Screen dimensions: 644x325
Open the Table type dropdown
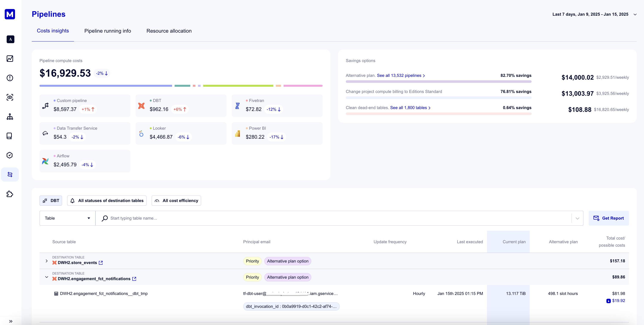tap(67, 218)
